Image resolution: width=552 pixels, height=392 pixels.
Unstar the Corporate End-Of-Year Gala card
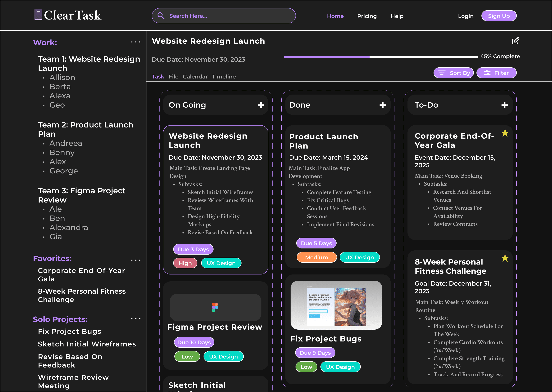[x=505, y=133]
